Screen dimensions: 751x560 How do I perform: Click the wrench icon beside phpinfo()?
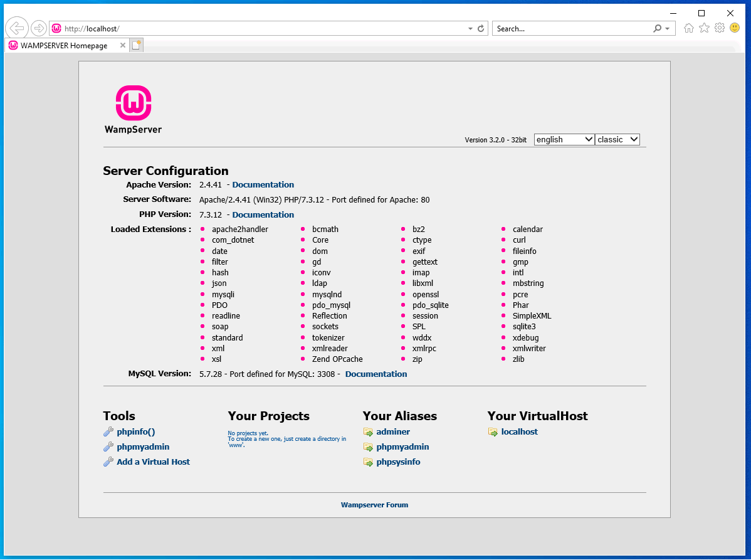tap(108, 432)
